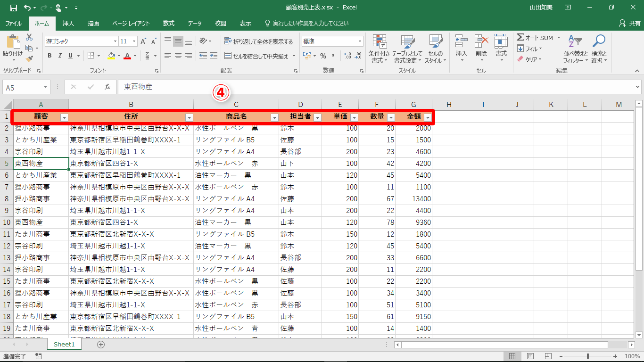
Task: Switch to the 数式 tab
Action: [x=169, y=24]
